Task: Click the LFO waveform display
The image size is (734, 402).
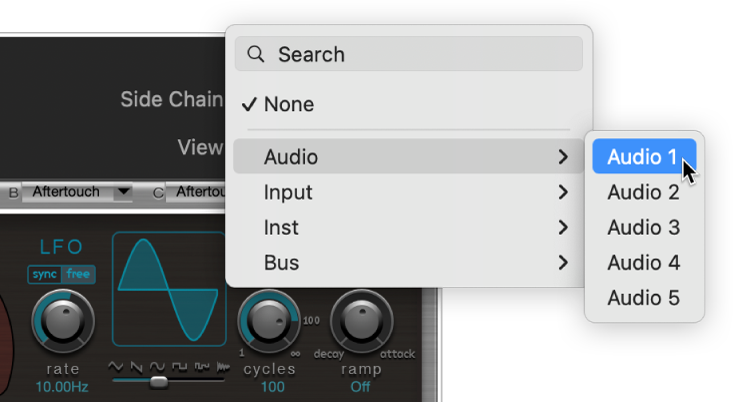Action: (x=169, y=289)
